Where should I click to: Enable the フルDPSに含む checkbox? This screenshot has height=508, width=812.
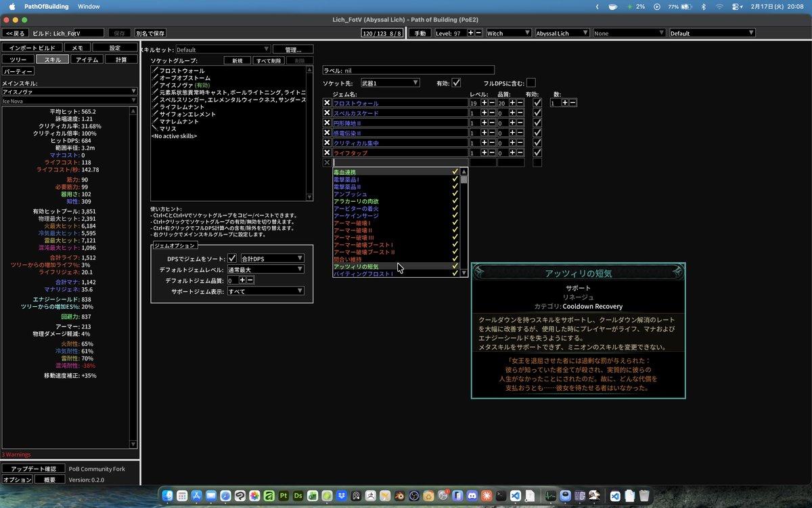531,83
